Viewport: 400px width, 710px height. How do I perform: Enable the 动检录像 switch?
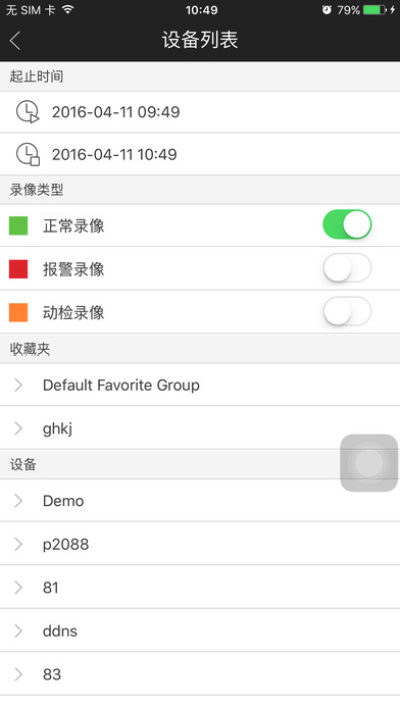coord(347,312)
